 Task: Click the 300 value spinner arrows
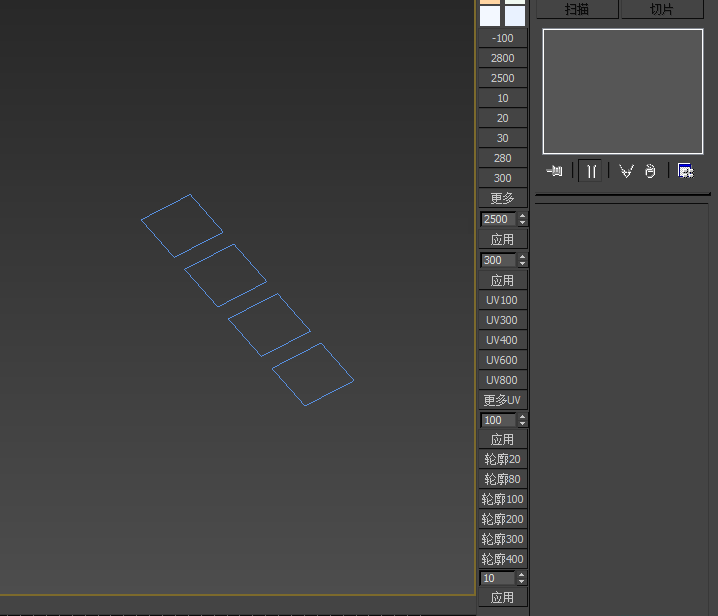click(522, 260)
